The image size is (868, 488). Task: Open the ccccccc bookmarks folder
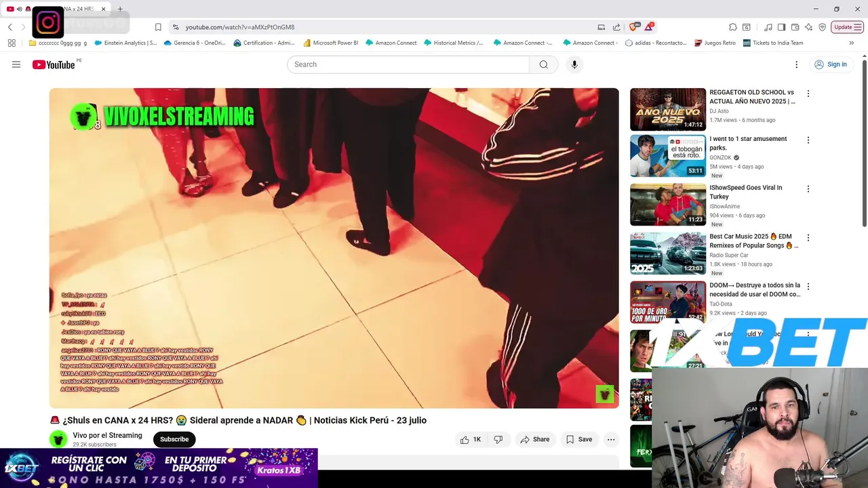click(x=58, y=43)
